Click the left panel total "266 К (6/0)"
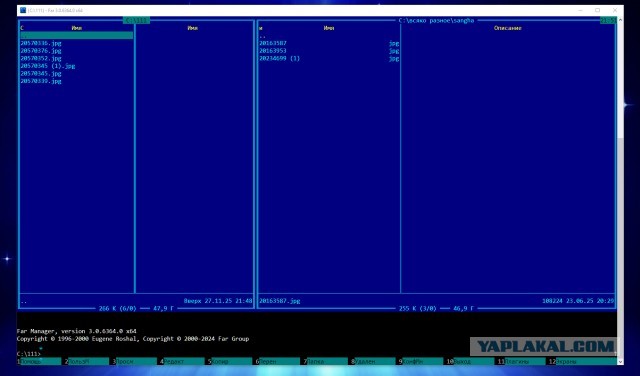The height and width of the screenshot is (376, 640). (118, 308)
